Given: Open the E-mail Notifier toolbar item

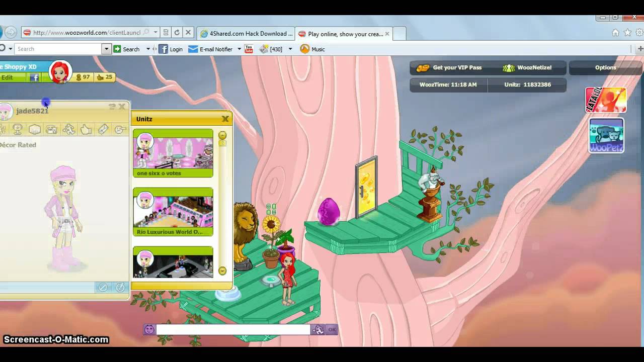Looking at the screenshot, I should (x=210, y=49).
